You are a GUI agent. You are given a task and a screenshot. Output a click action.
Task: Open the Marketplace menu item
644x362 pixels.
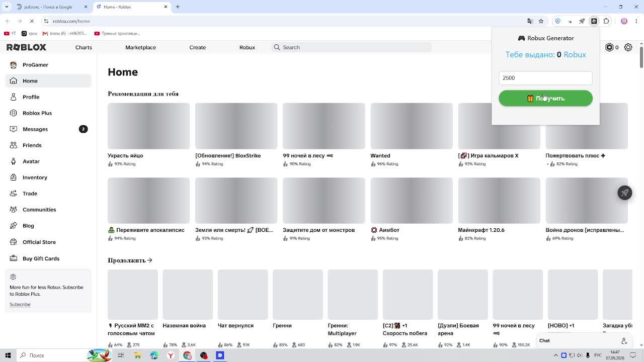click(x=140, y=47)
